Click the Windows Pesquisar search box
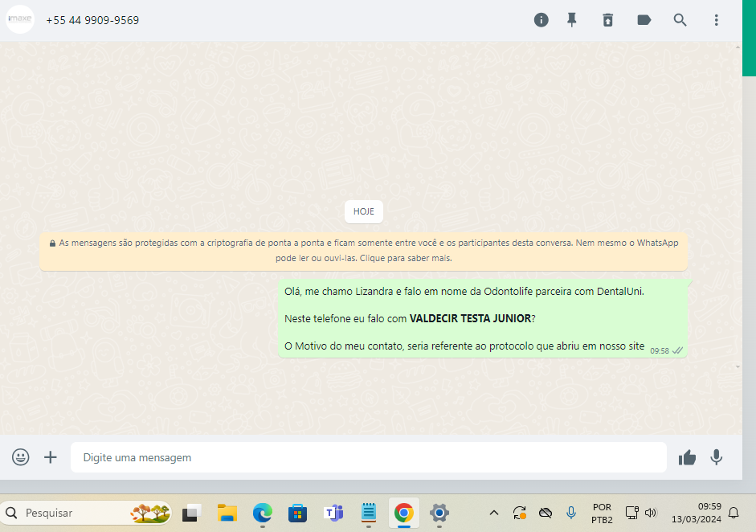The height and width of the screenshot is (532, 756). click(x=86, y=513)
